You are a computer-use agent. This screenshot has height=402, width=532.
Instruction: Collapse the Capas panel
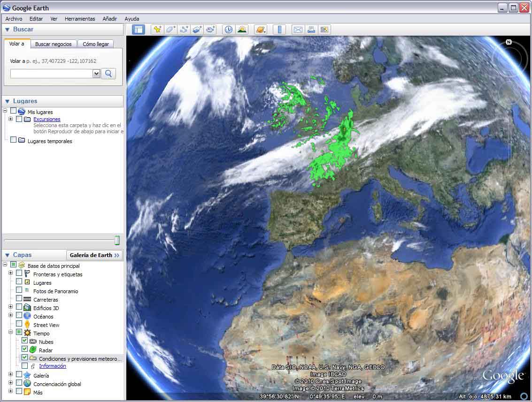tap(7, 255)
